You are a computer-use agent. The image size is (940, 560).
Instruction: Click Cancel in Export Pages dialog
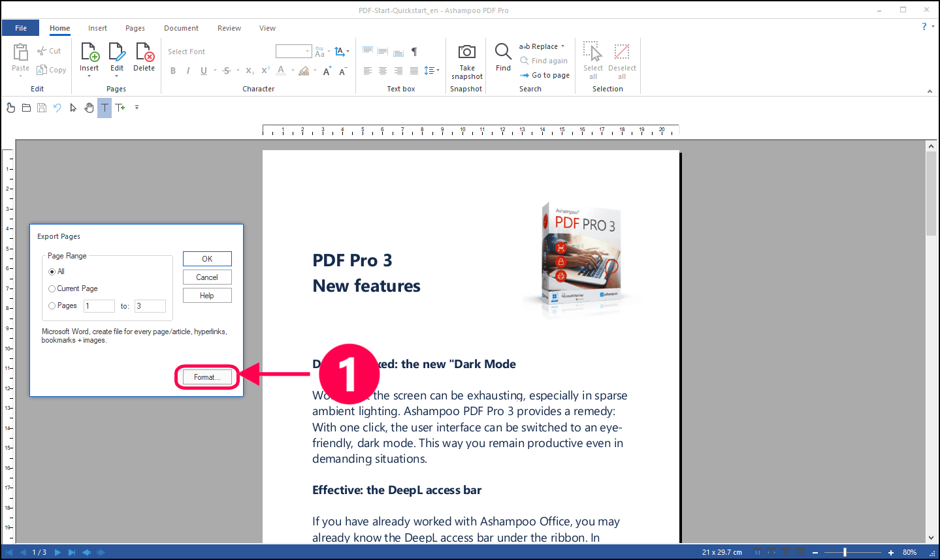click(207, 277)
